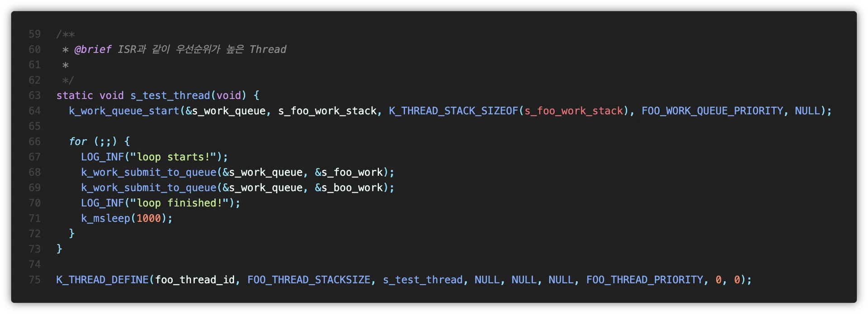Click the 1000 numeric value
Viewport: 868px width, 314px height.
pos(148,219)
